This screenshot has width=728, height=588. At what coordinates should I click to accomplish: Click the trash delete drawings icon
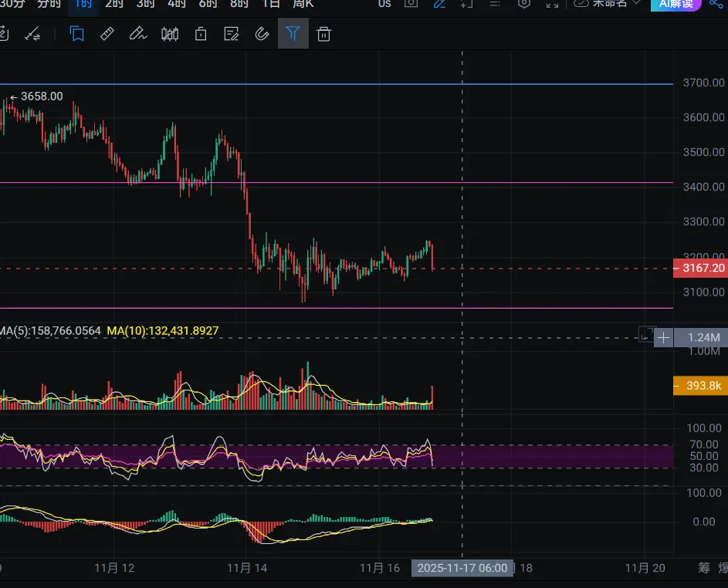pyautogui.click(x=323, y=34)
